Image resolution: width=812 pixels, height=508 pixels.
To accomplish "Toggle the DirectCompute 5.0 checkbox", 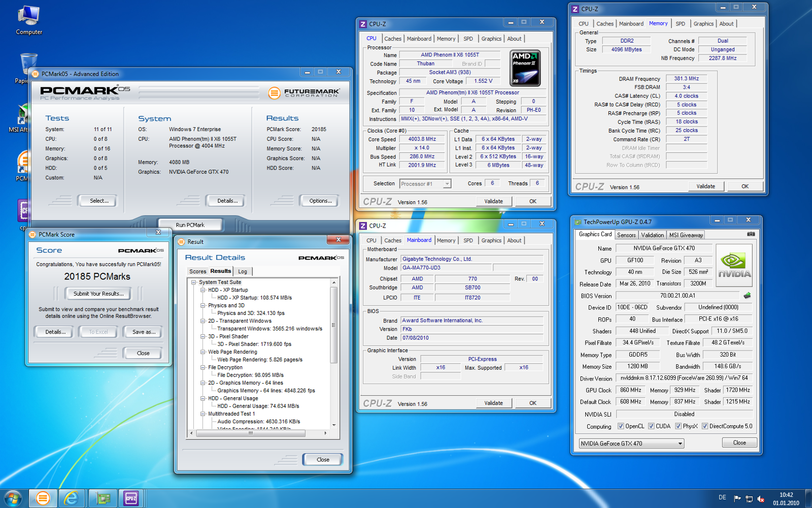I will point(705,426).
